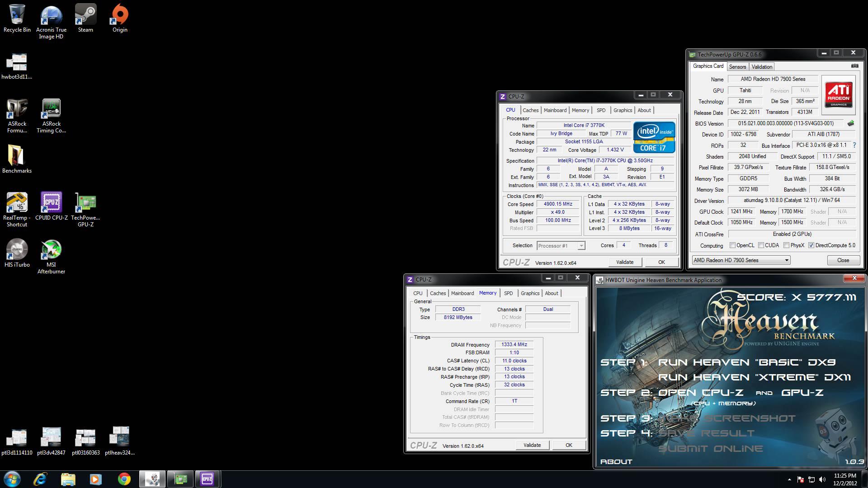Viewport: 868px width, 488px height.
Task: Open the GPU selection dropdown in GPU-Z
Action: click(741, 260)
